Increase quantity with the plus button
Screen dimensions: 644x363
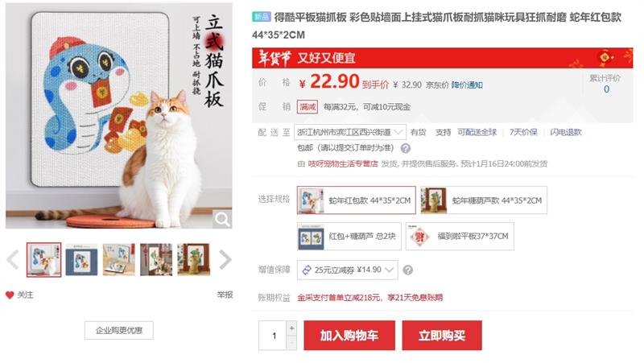coord(291,328)
